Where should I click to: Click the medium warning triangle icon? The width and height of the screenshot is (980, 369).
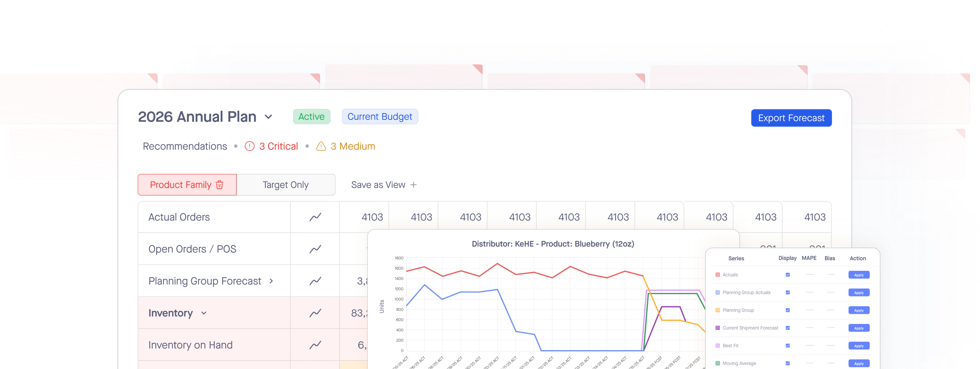pyautogui.click(x=321, y=146)
